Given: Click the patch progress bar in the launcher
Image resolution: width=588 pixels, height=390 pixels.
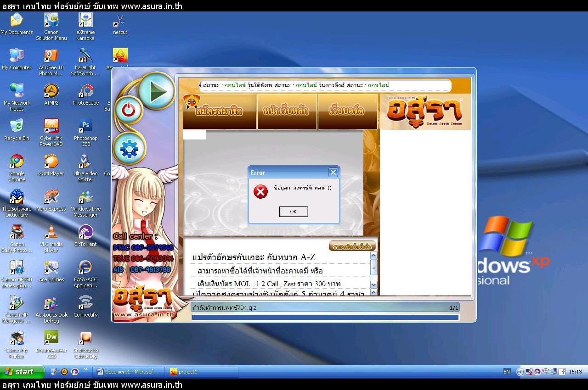Looking at the screenshot, I should coord(325,317).
